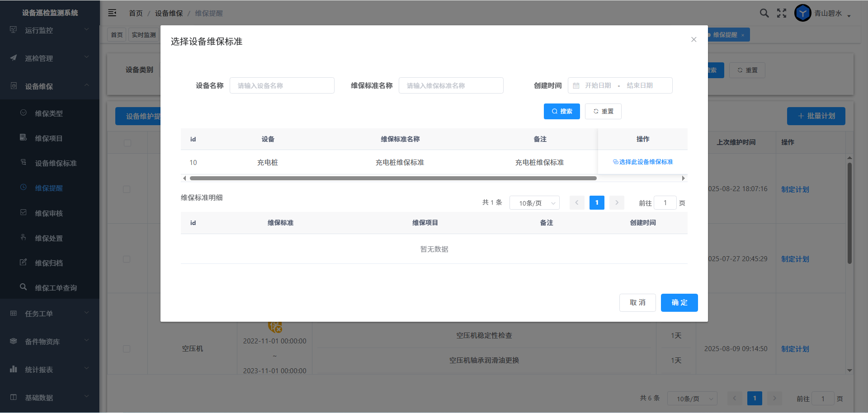
Task: Go to previous page in dialog pagination
Action: [577, 203]
